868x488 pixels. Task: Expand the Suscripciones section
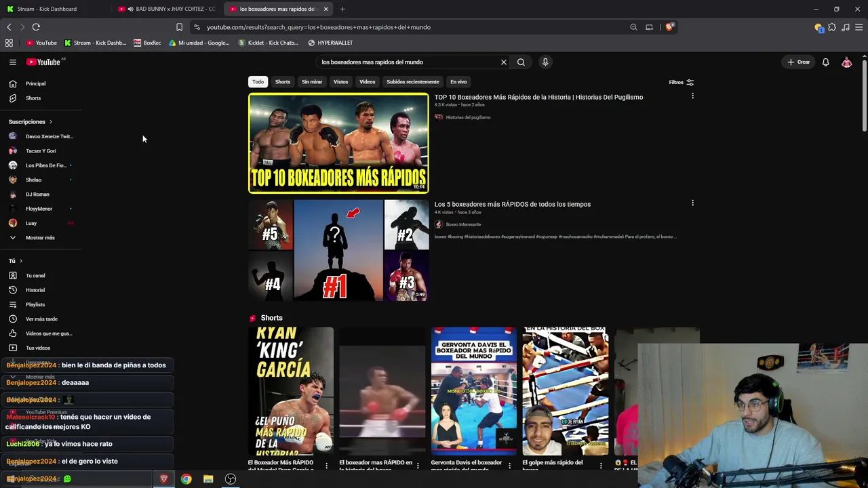pos(31,122)
